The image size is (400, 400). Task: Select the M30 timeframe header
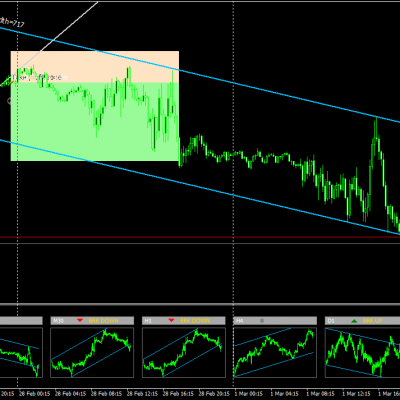[92, 321]
